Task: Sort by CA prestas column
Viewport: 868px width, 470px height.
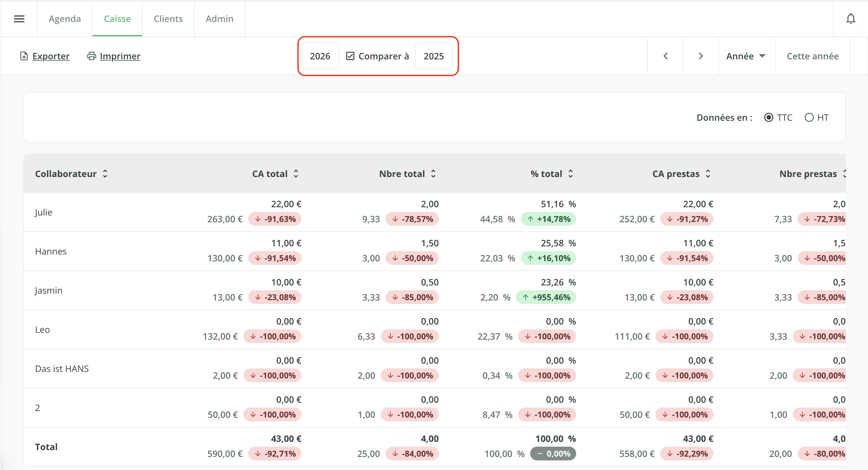Action: click(x=681, y=174)
